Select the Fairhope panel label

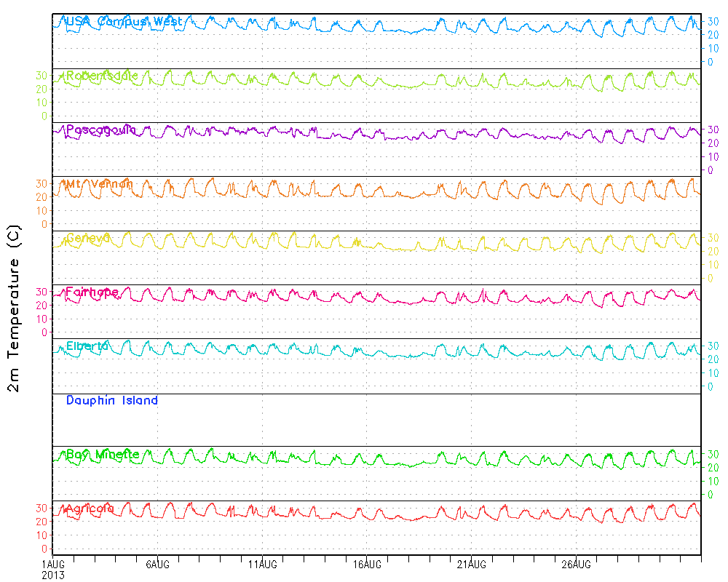pos(92,292)
